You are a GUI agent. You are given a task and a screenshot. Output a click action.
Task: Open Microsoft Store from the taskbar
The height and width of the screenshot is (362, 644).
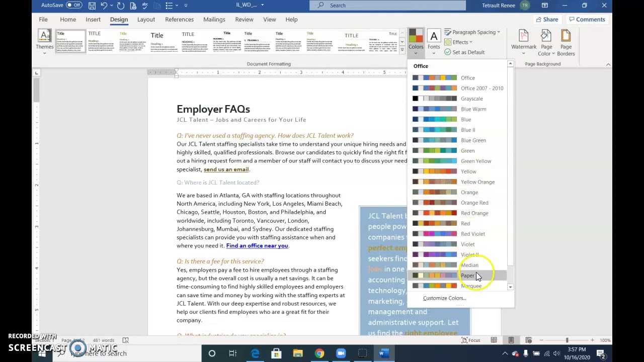(x=276, y=353)
